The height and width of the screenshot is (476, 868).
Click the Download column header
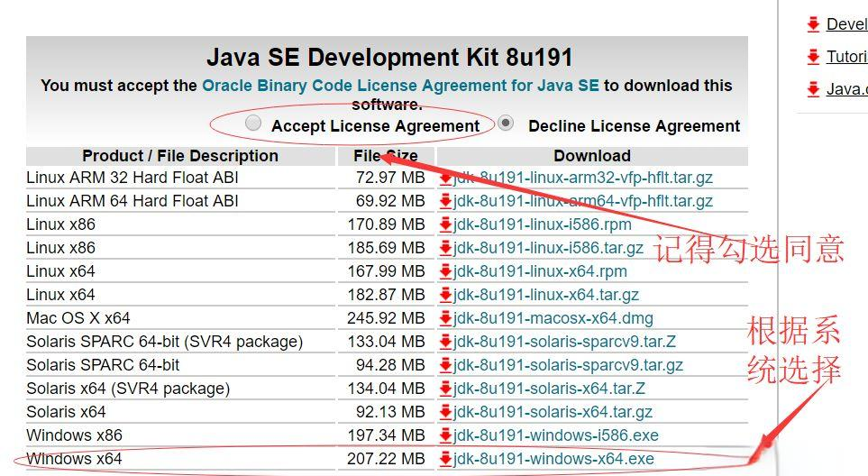592,156
